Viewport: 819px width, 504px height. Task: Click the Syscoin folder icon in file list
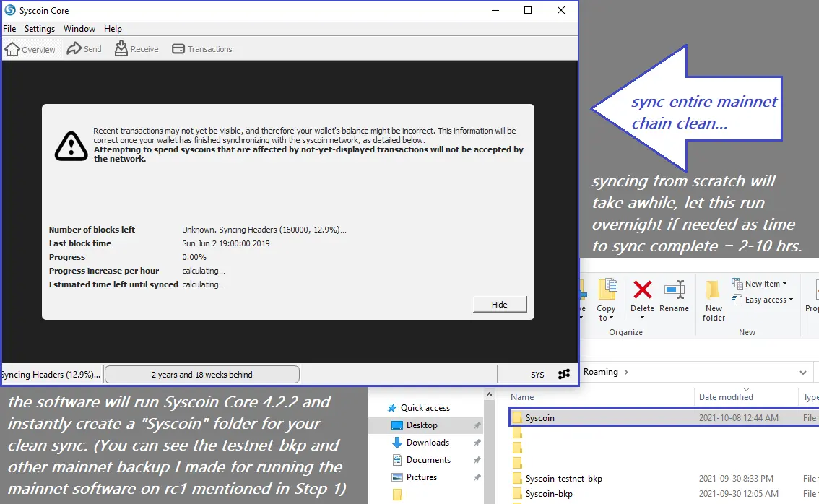517,418
